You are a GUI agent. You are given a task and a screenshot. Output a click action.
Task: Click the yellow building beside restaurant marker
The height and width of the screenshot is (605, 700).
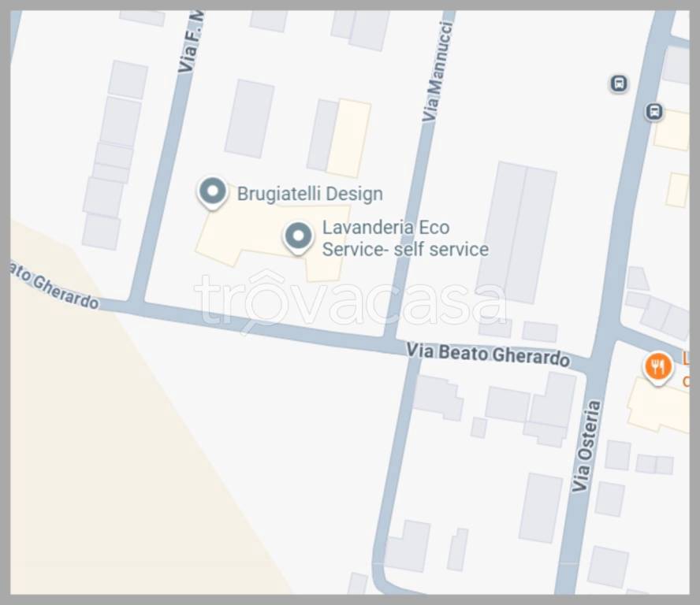point(658,406)
